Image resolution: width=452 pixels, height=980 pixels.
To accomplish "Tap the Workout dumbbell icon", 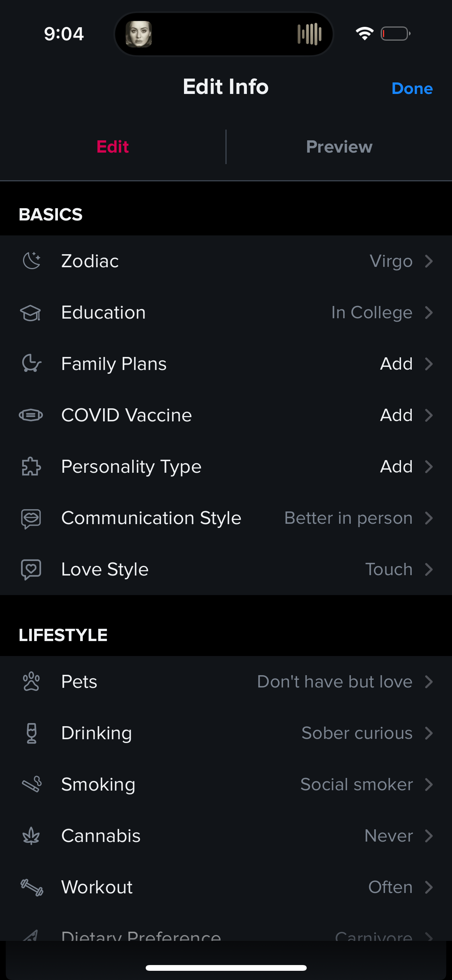I will (x=32, y=887).
